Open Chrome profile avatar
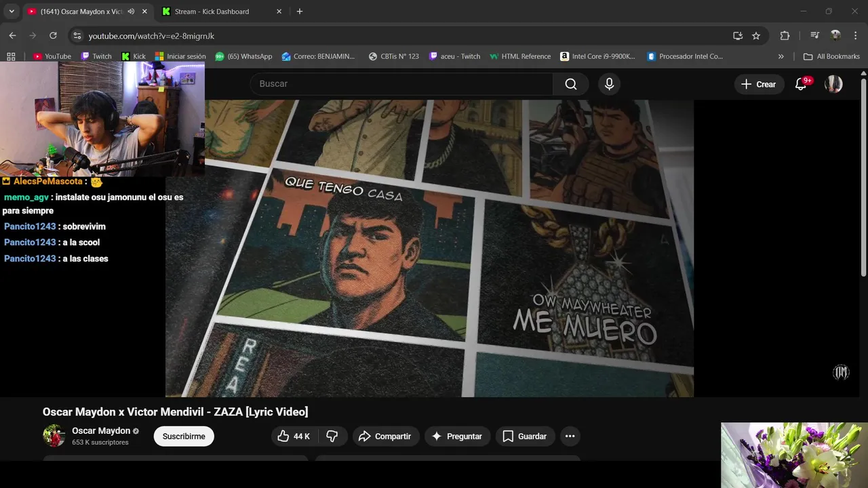Image resolution: width=868 pixels, height=488 pixels. tap(835, 36)
